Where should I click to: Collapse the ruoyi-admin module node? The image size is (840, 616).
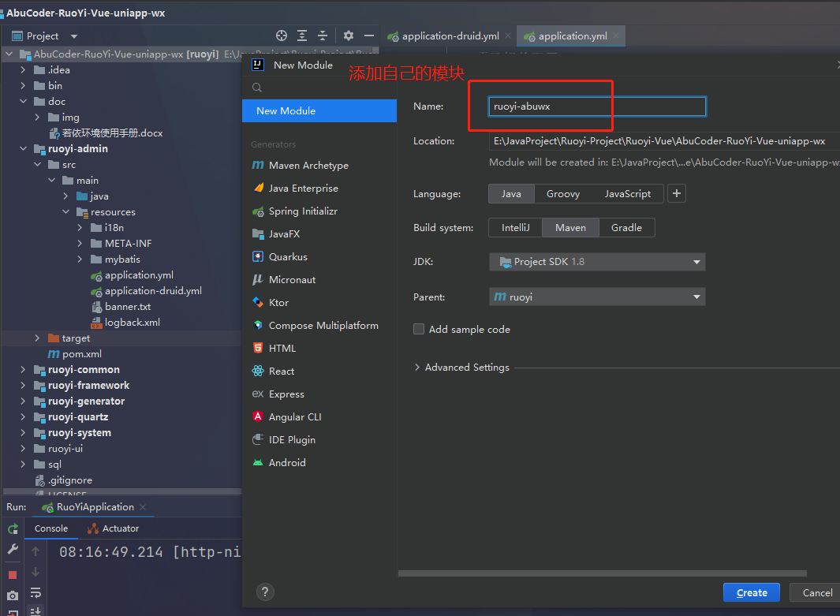click(23, 149)
